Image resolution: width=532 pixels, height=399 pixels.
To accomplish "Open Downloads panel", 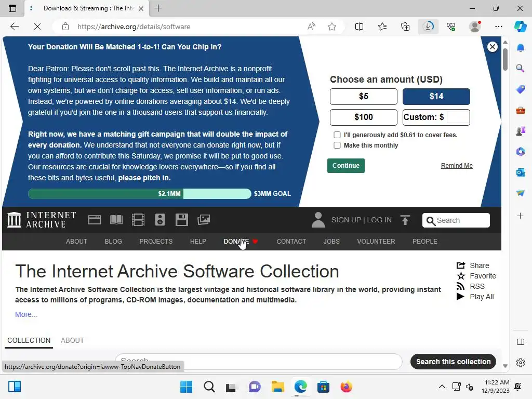I will 428,26.
